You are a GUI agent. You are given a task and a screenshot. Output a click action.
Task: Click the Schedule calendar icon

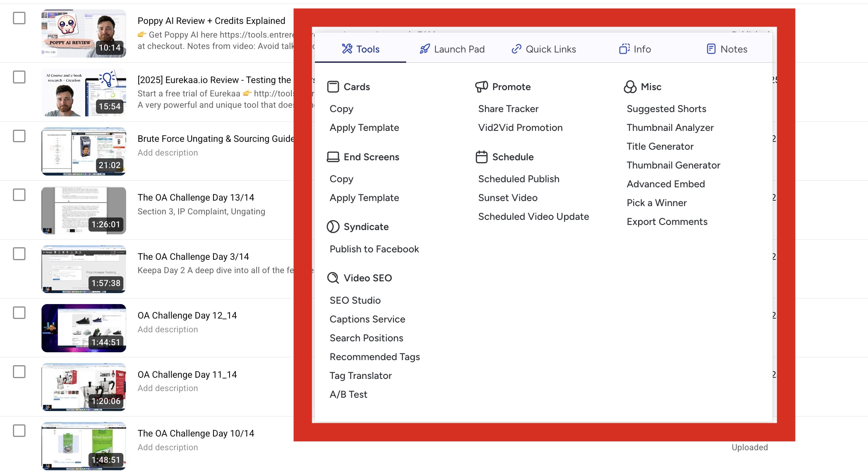(481, 157)
